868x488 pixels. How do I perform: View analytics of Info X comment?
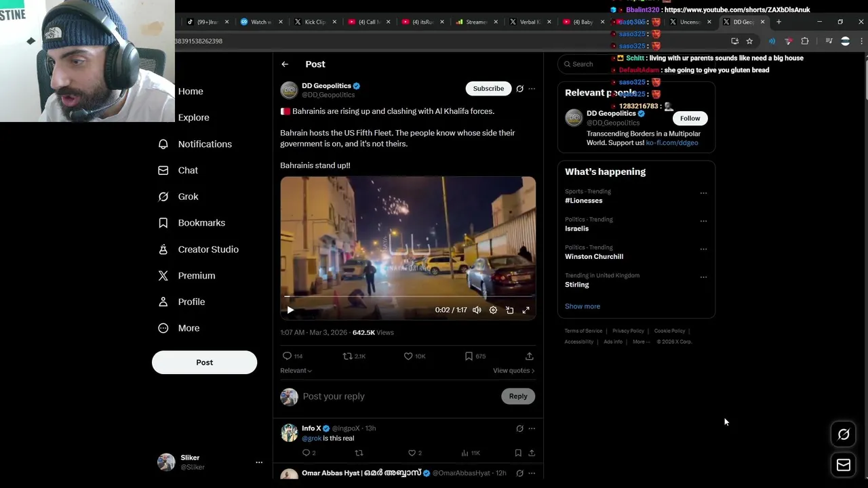click(x=470, y=453)
